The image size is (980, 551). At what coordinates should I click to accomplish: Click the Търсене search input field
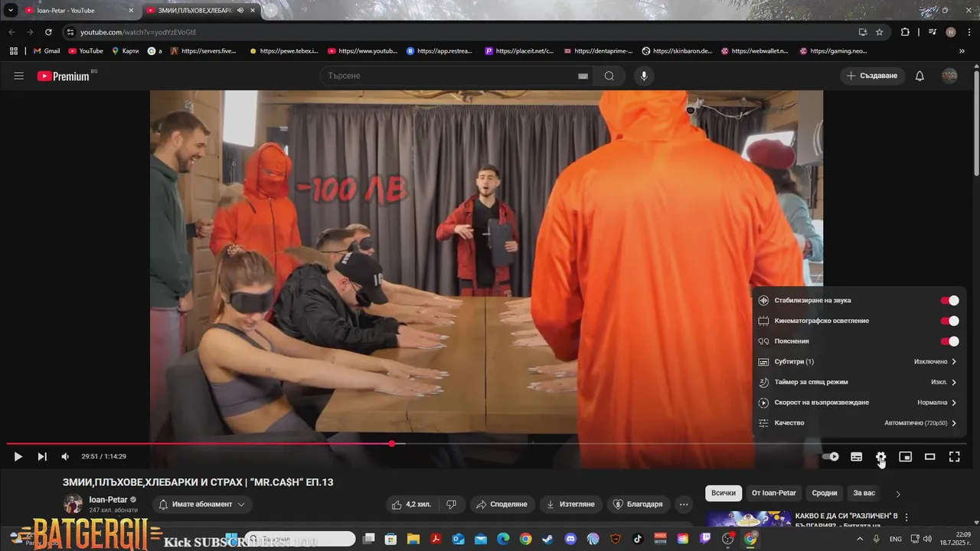(x=450, y=76)
